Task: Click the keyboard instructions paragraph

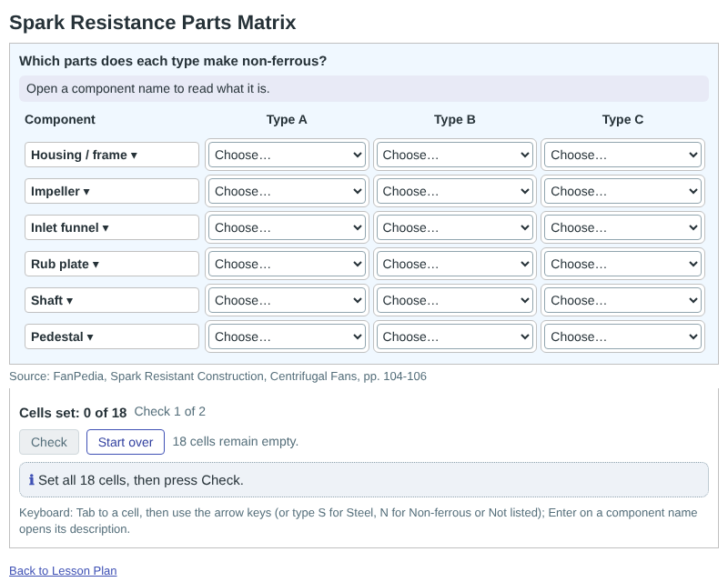Action: (x=358, y=521)
